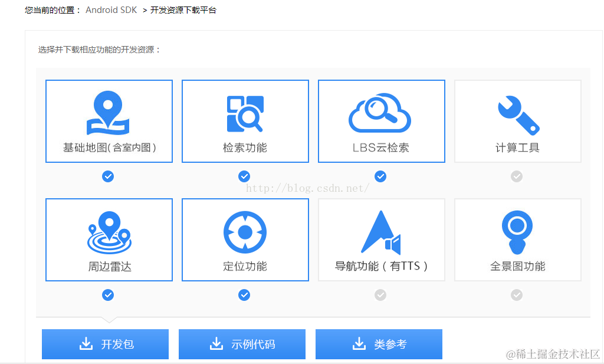Click the 基础地图(含室内图) label
The height and width of the screenshot is (364, 604).
click(x=110, y=147)
